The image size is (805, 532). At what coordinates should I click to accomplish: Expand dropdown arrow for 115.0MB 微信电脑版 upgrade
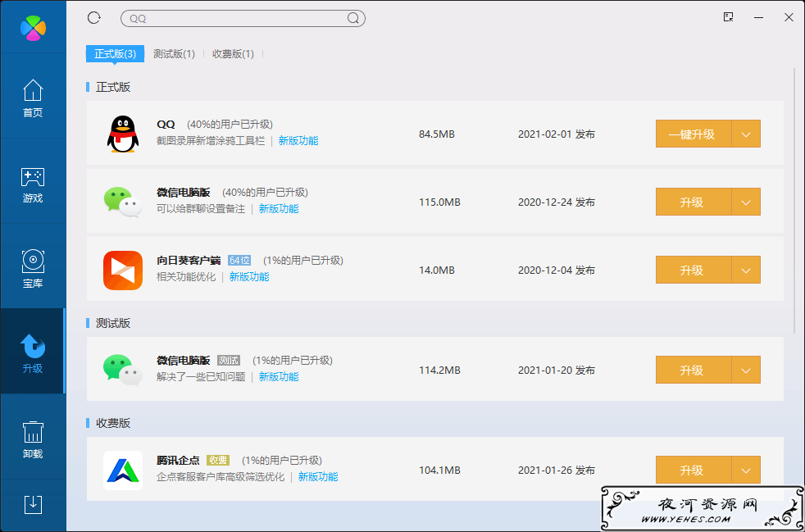[x=746, y=202]
